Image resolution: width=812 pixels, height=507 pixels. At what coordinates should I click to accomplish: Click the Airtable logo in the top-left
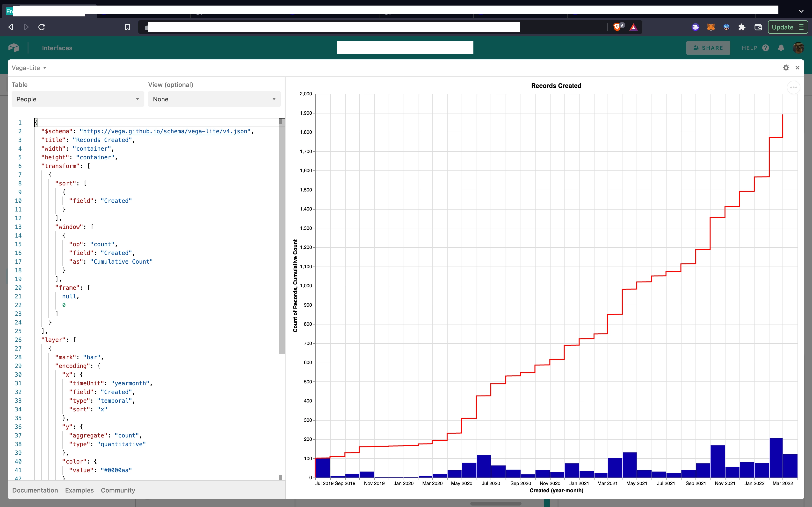[14, 48]
